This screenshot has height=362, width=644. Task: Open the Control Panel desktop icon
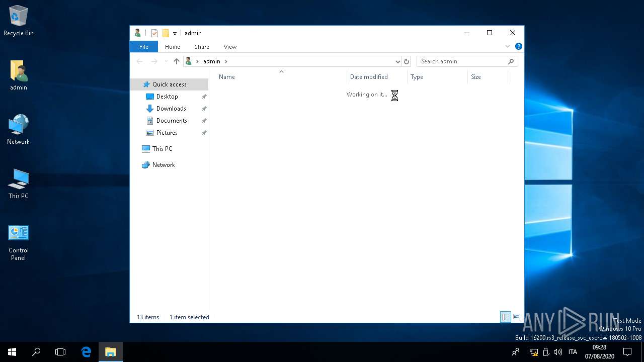[x=19, y=243]
